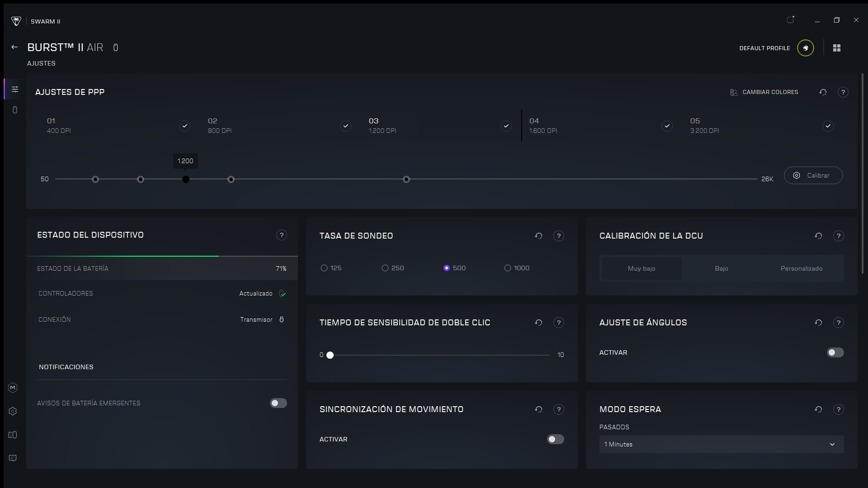Viewport: 868px width, 488px height.
Task: Toggle Ajuste de ángulos Activar switch
Action: point(835,352)
